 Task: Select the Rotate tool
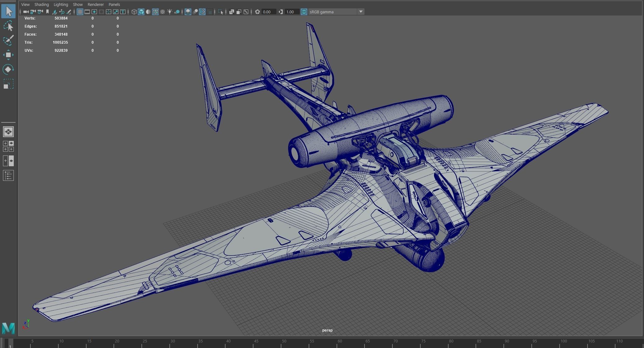(x=8, y=69)
